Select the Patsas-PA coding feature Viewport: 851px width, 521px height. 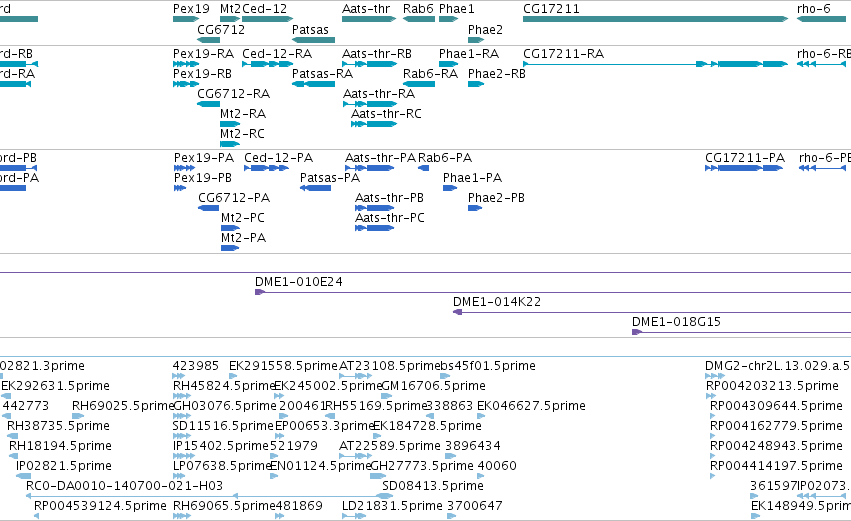point(315,188)
